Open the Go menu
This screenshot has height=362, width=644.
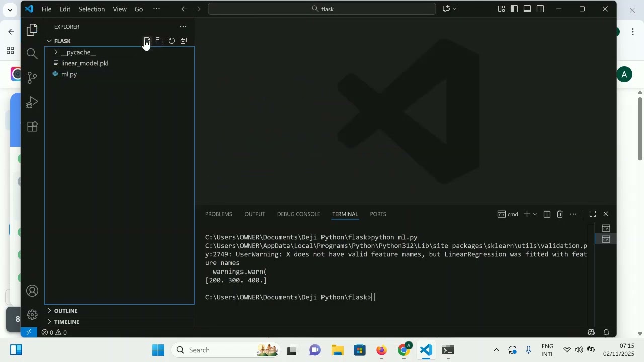pos(139,9)
